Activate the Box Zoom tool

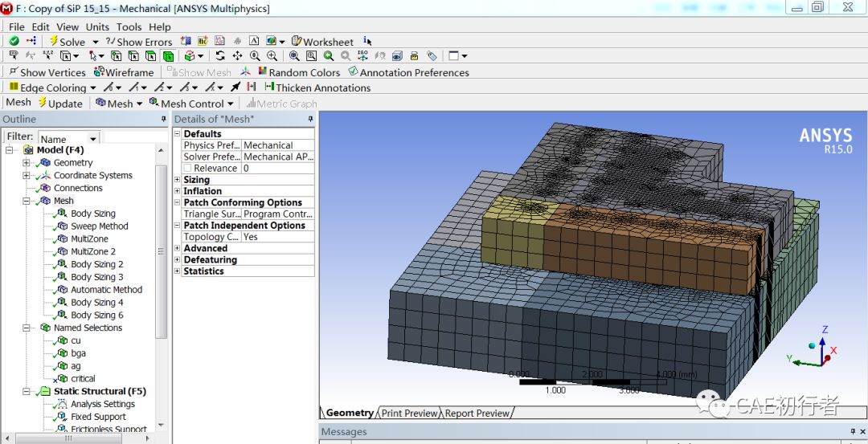click(272, 56)
